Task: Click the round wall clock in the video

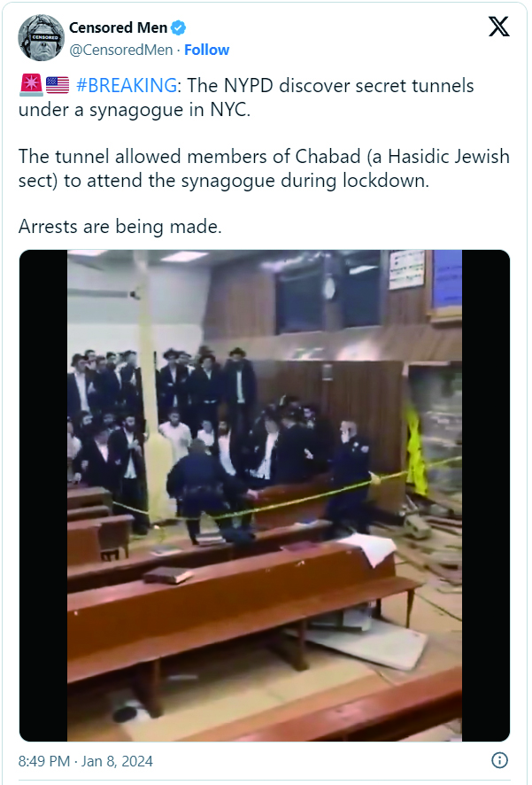Action: coord(329,288)
